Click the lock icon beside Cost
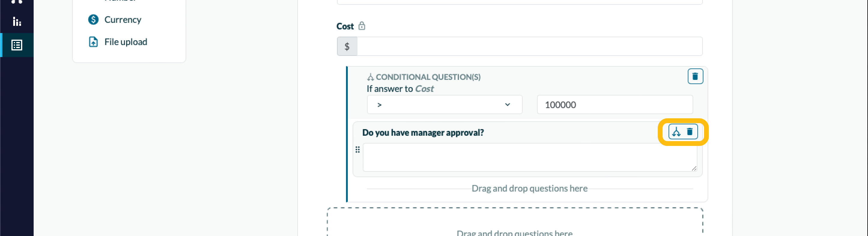The image size is (868, 236). [362, 26]
